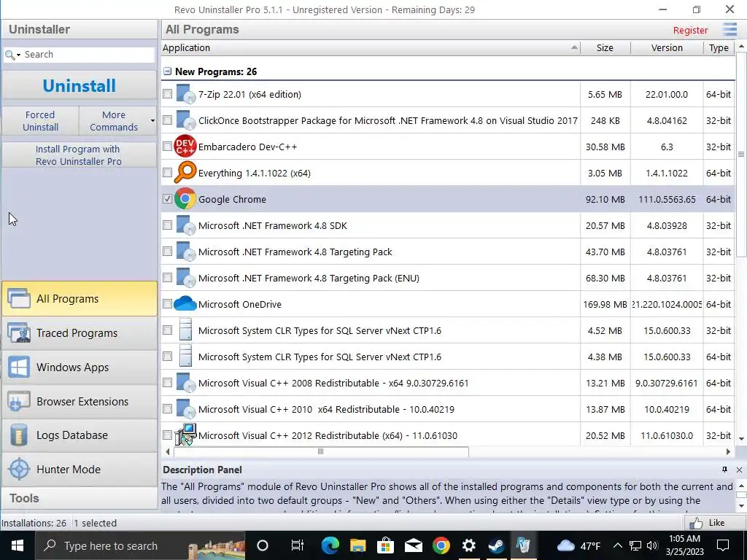Screen dimensions: 747x560
Task: Sort by the Application column header
Action: (371, 47)
